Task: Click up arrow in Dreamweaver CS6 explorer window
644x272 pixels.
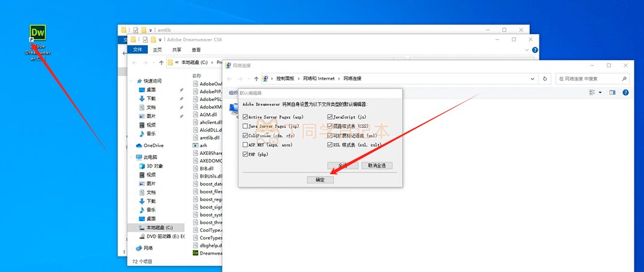Action: coord(161,62)
